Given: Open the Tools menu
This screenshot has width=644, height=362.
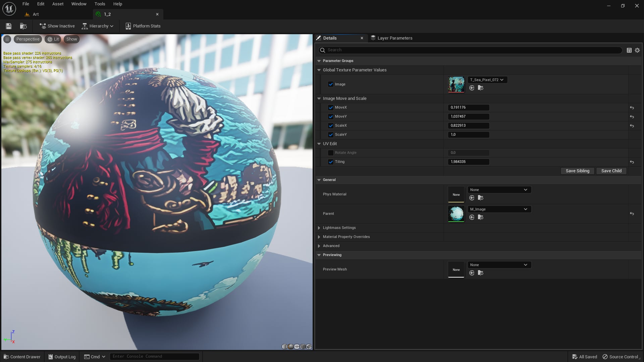Looking at the screenshot, I should 100,4.
